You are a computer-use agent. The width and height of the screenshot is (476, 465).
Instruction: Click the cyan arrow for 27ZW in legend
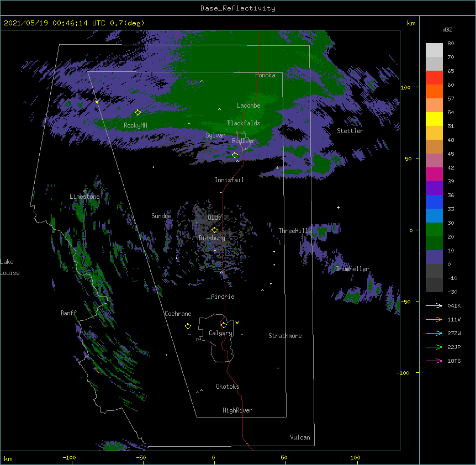pyautogui.click(x=434, y=333)
